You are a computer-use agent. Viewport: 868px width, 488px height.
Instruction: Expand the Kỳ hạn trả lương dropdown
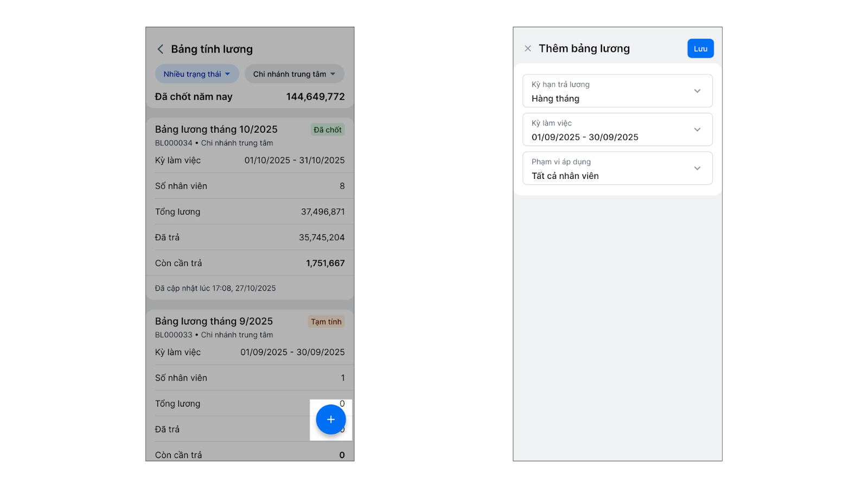pyautogui.click(x=617, y=91)
